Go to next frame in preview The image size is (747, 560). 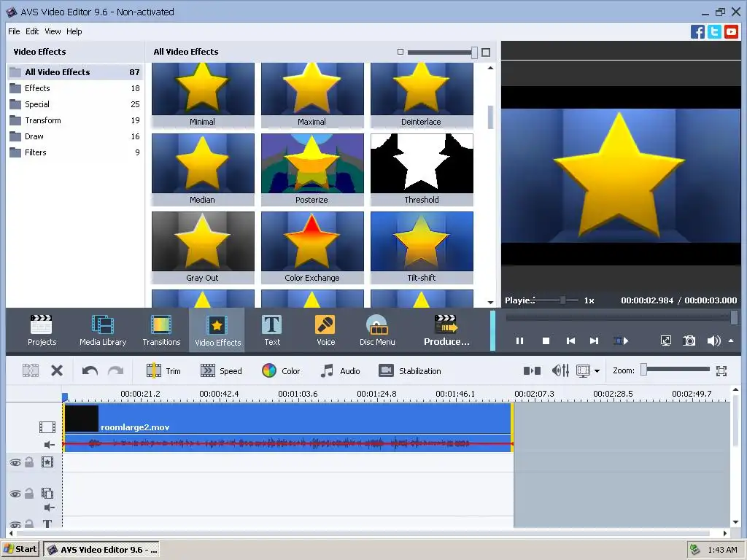coord(594,341)
